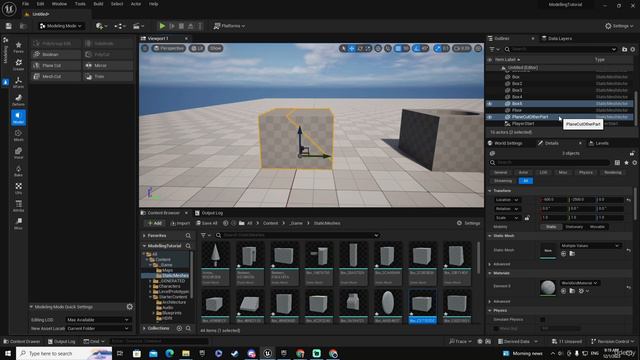Start the Mesh Cut tool
The image size is (640, 360).
point(56,76)
